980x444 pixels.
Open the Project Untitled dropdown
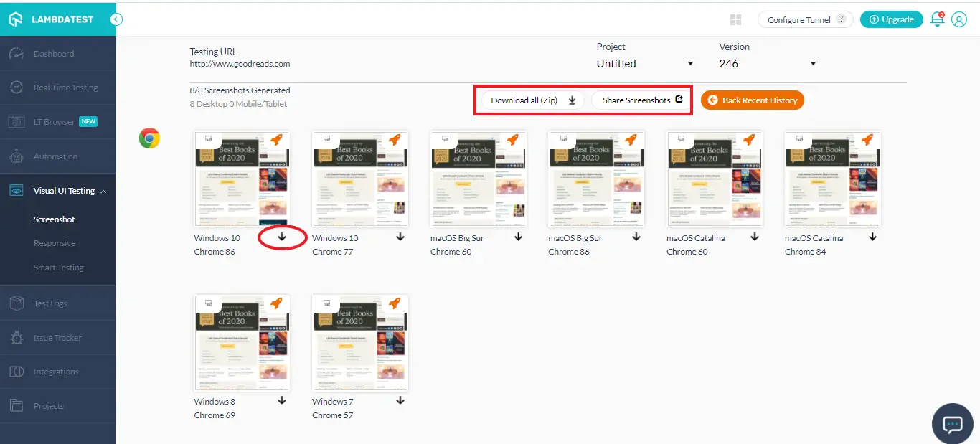[646, 63]
